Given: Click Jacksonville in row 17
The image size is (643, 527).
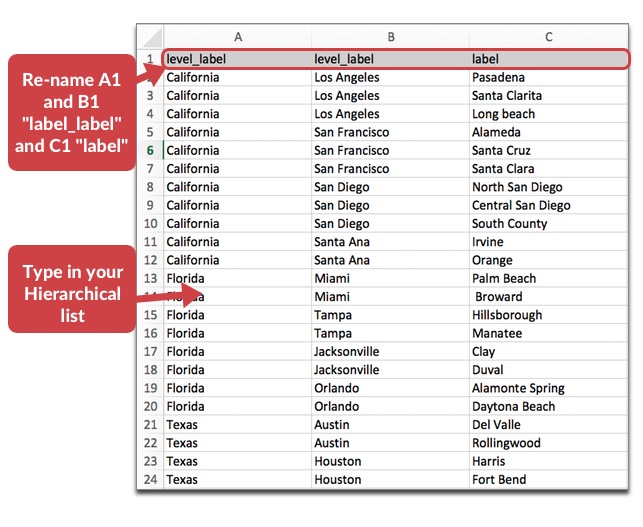Looking at the screenshot, I should coord(391,351).
